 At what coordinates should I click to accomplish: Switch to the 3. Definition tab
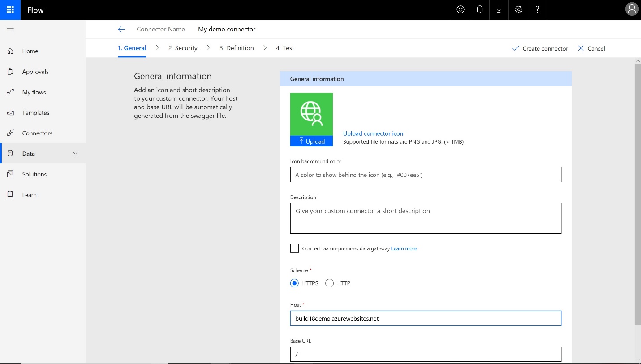(x=237, y=48)
